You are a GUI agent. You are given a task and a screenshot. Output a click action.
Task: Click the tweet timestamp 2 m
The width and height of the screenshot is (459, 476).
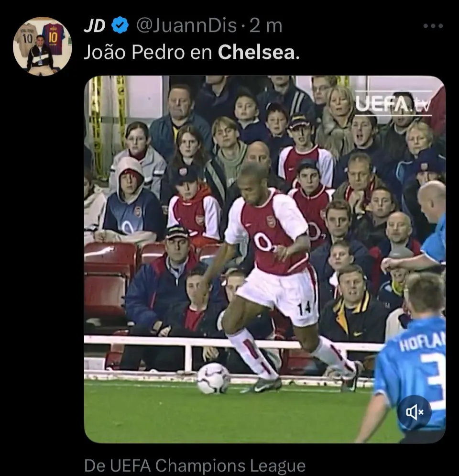coord(266,25)
